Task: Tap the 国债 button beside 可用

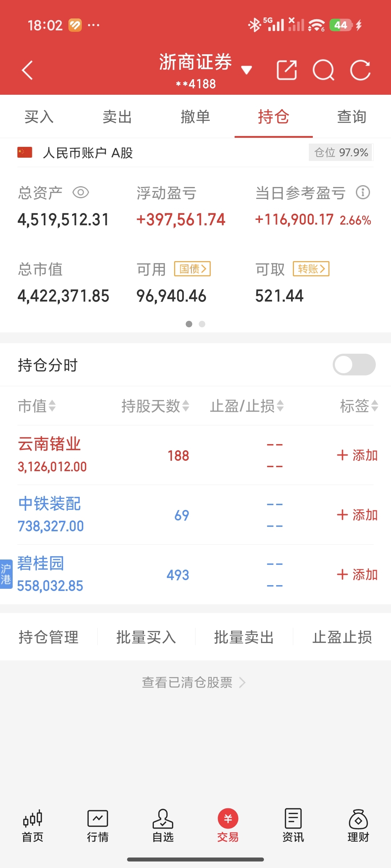Action: tap(192, 269)
